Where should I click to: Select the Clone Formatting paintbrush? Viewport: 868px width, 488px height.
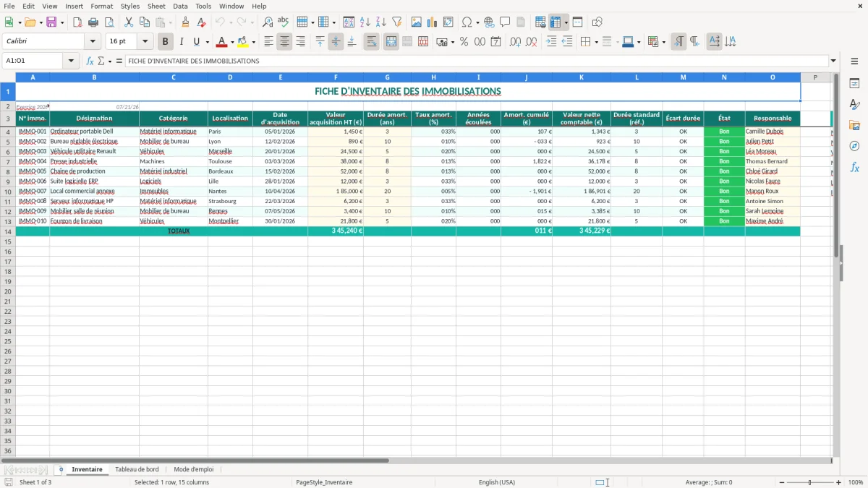(185, 22)
